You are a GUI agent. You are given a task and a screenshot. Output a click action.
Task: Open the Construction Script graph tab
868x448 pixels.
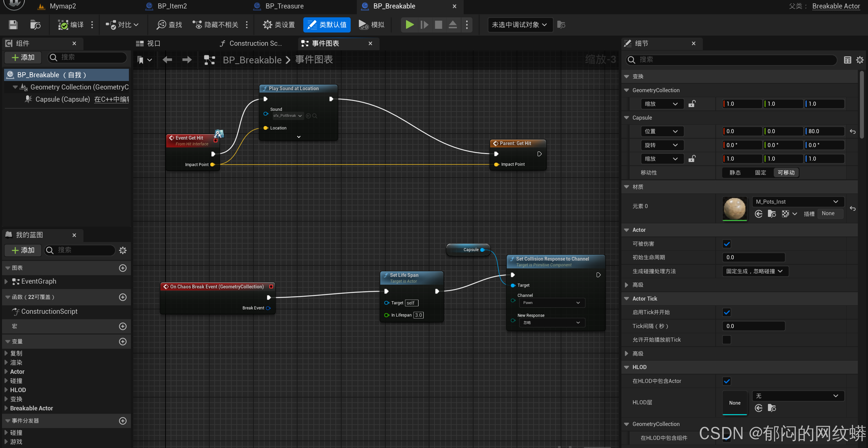(x=255, y=43)
